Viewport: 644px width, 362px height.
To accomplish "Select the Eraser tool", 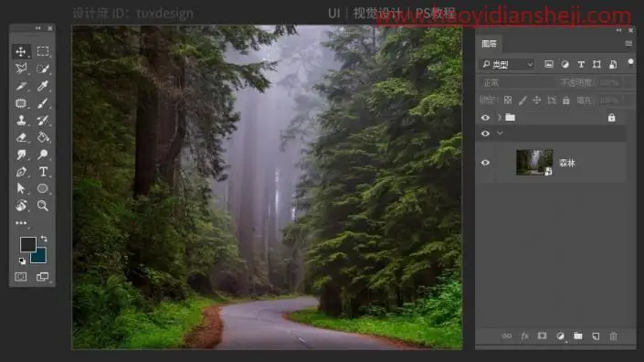I will [21, 137].
